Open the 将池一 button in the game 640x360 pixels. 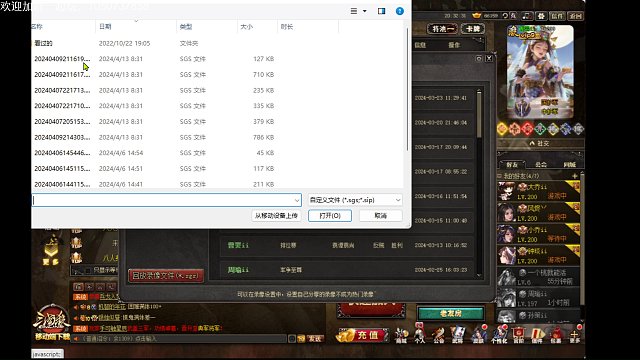click(x=442, y=29)
